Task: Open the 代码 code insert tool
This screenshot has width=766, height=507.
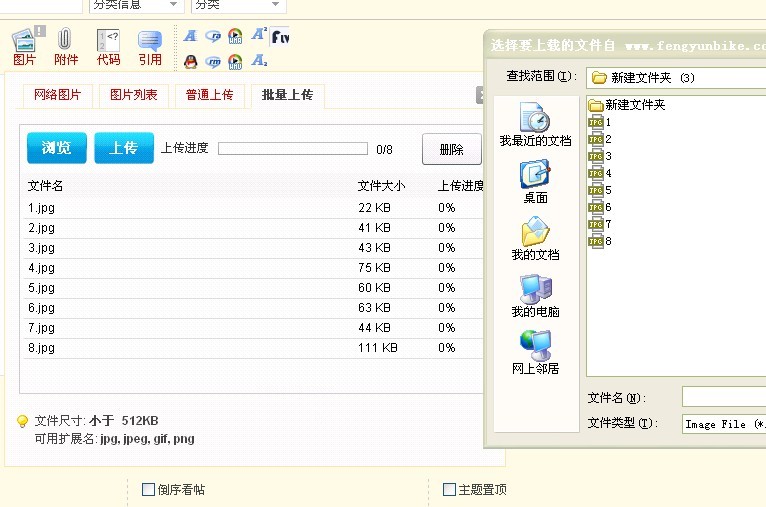Action: tap(108, 46)
